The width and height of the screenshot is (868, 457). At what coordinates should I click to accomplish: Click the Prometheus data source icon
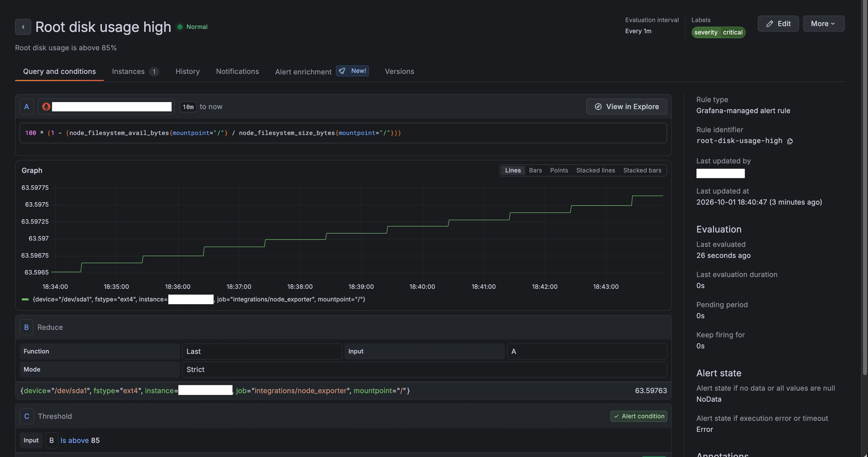[46, 107]
